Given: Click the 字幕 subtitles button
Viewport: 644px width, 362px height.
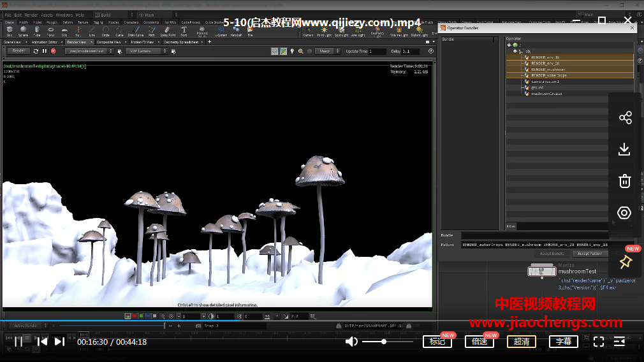Looking at the screenshot, I should click(x=564, y=342).
